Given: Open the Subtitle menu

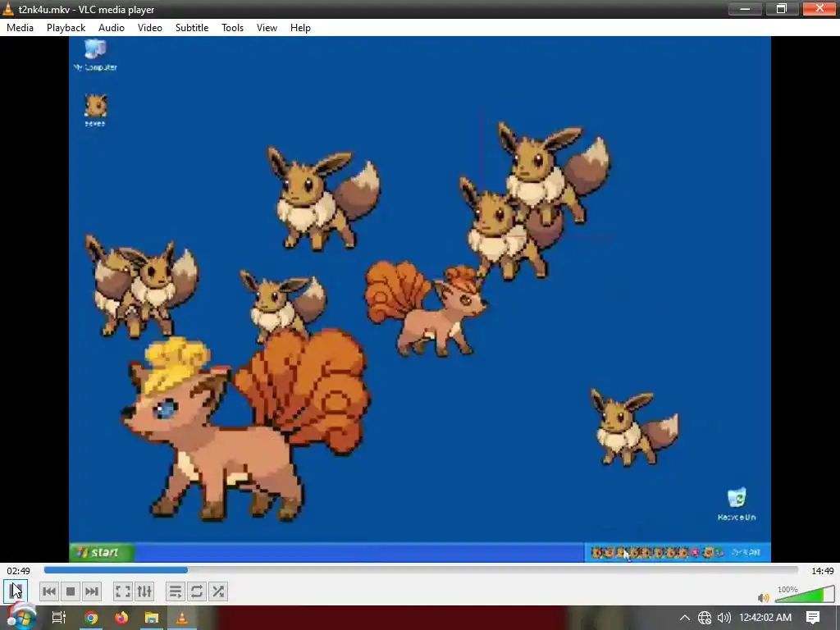Looking at the screenshot, I should [x=192, y=28].
